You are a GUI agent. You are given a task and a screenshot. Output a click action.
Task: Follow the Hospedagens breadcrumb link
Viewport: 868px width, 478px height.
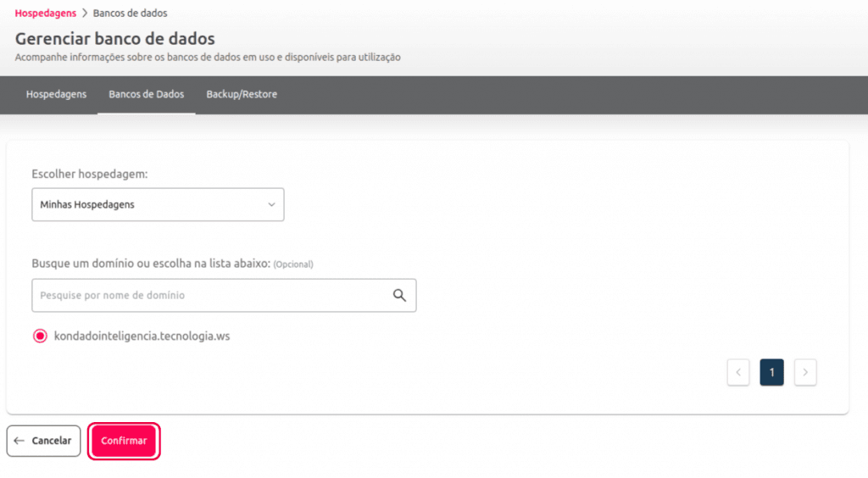tap(45, 14)
